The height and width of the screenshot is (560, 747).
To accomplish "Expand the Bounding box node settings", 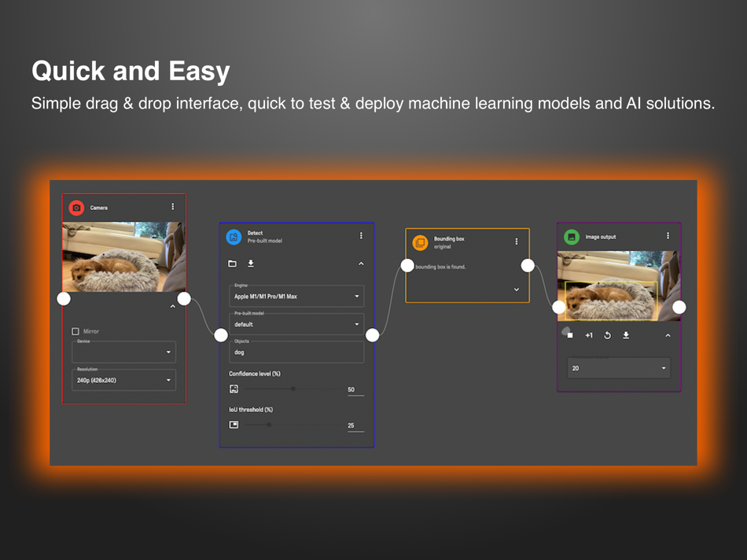I will (517, 289).
